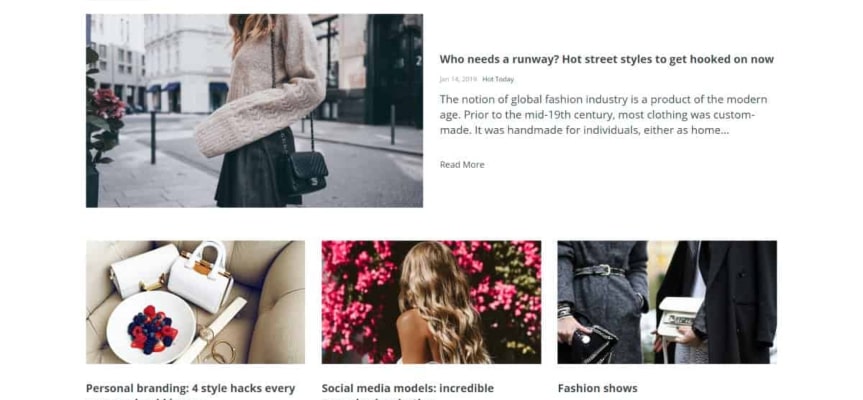Image resolution: width=863 pixels, height=400 pixels.
Task: Click the Jan 14, 2019 post date
Action: click(x=458, y=79)
